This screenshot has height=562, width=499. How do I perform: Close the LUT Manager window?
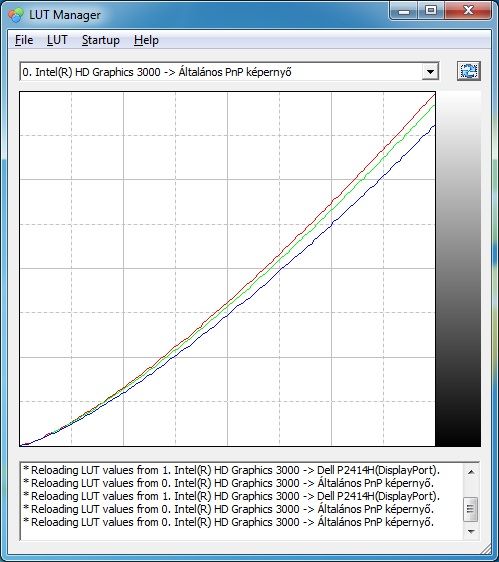[x=467, y=10]
